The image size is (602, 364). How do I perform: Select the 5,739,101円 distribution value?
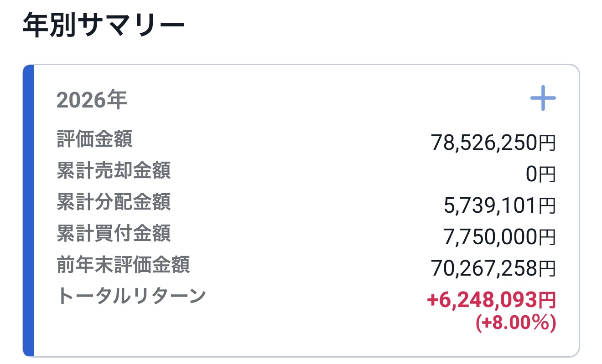[x=500, y=206]
